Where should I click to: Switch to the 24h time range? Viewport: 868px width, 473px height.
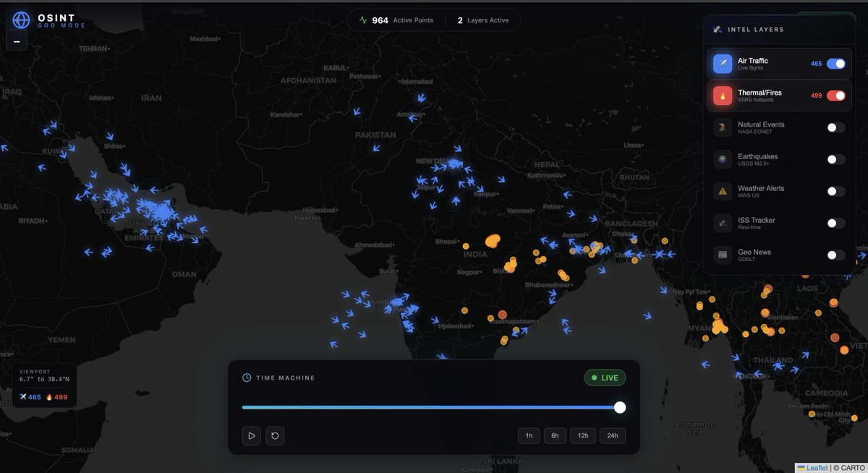point(611,435)
